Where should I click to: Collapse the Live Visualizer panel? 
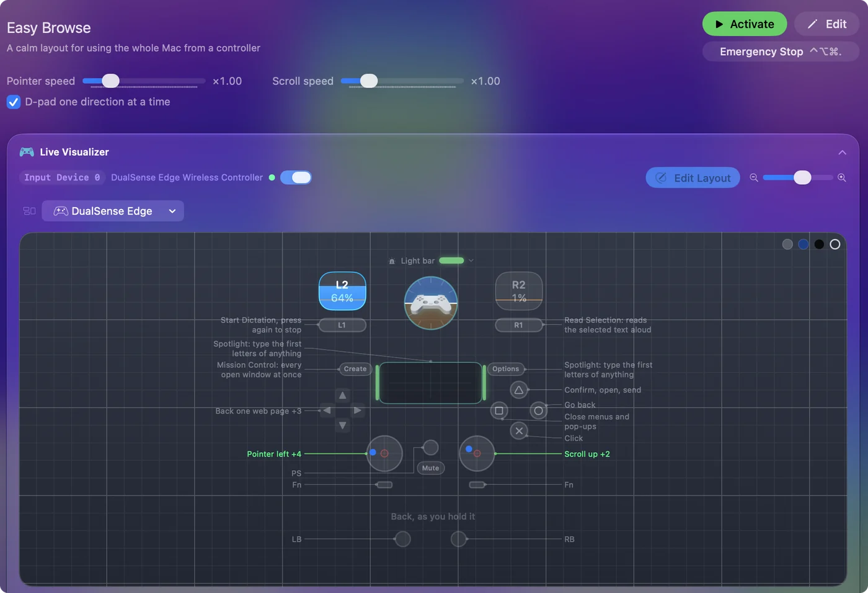tap(842, 152)
